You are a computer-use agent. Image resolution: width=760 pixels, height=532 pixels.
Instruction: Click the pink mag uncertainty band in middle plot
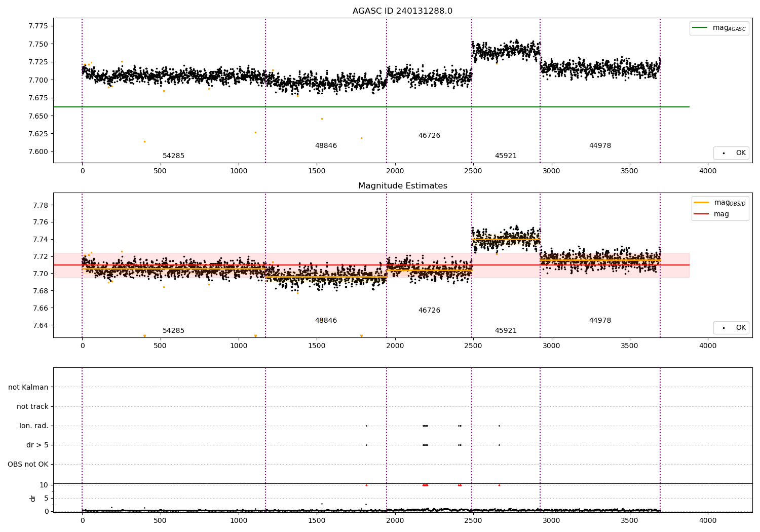point(371,265)
